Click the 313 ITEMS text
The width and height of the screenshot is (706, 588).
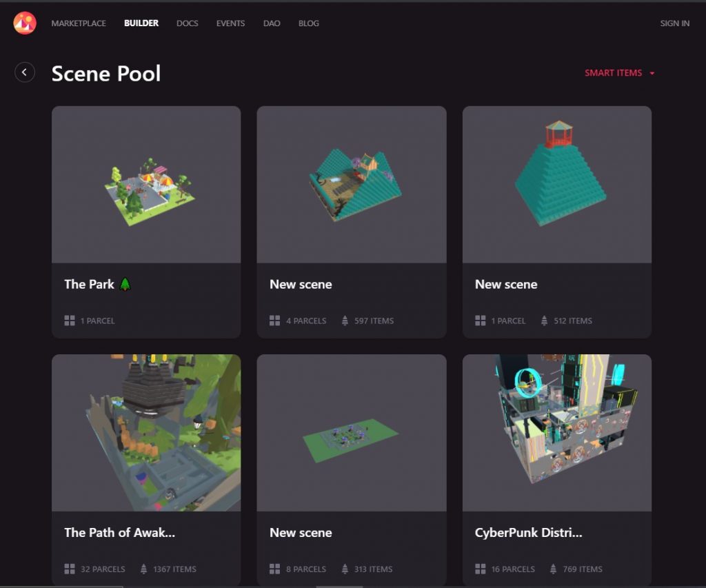pyautogui.click(x=373, y=569)
